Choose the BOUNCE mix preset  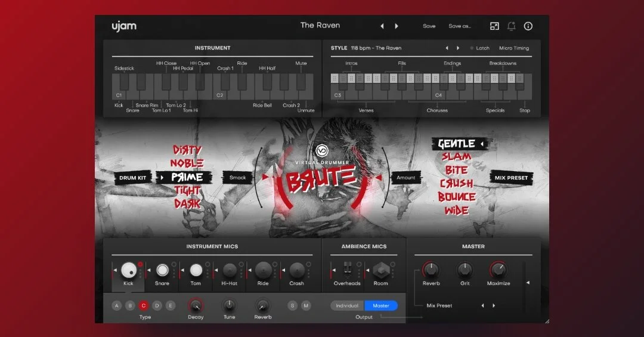click(x=456, y=197)
